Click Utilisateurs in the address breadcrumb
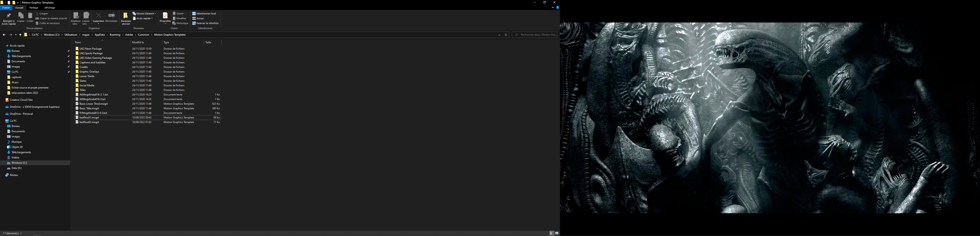Screen dimensions: 980x236 point(71,35)
